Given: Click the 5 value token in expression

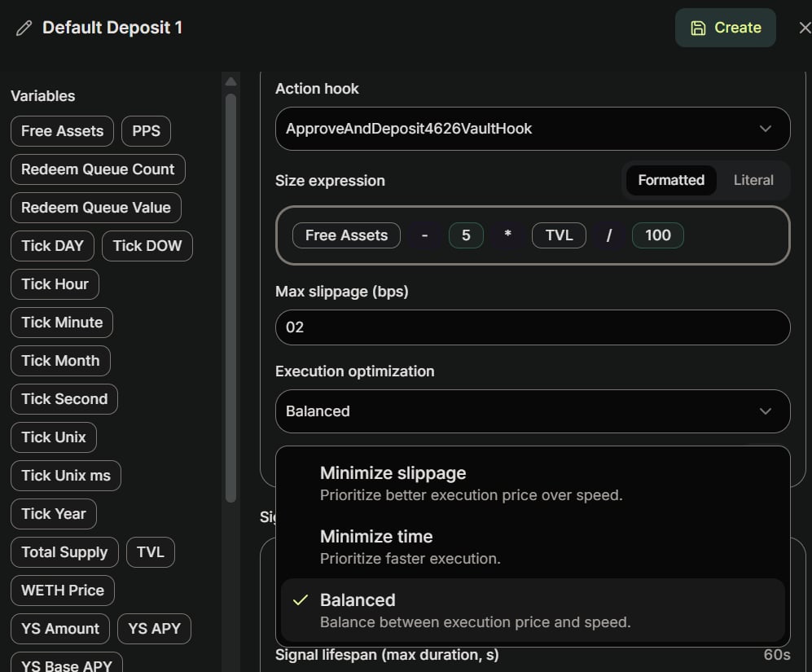Looking at the screenshot, I should 466,235.
